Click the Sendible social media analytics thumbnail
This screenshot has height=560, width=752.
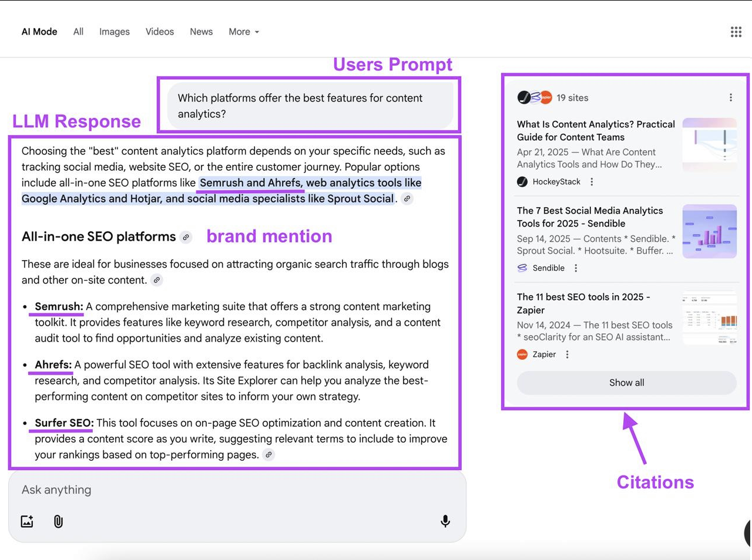point(709,231)
